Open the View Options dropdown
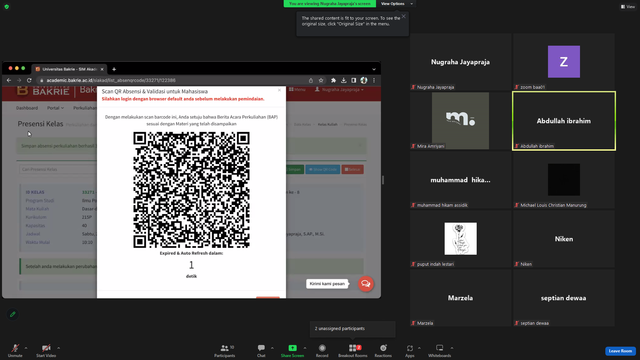 (x=397, y=4)
